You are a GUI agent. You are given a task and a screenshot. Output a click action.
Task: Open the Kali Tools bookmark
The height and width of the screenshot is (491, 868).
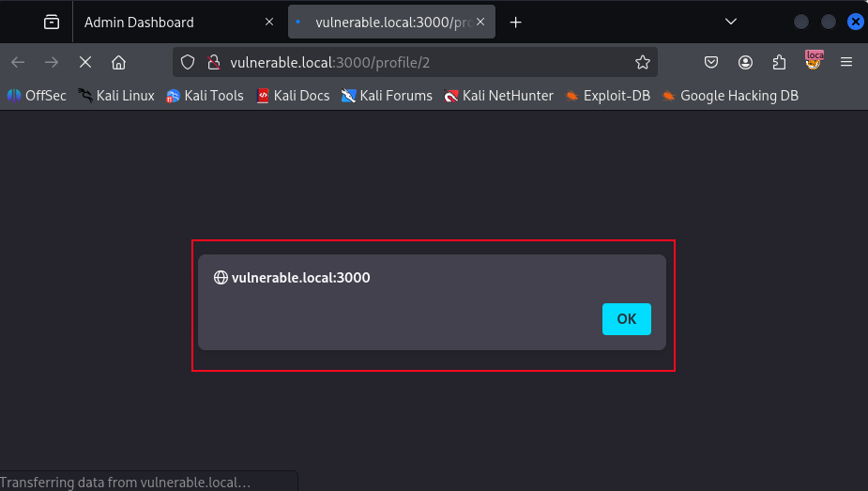(205, 96)
